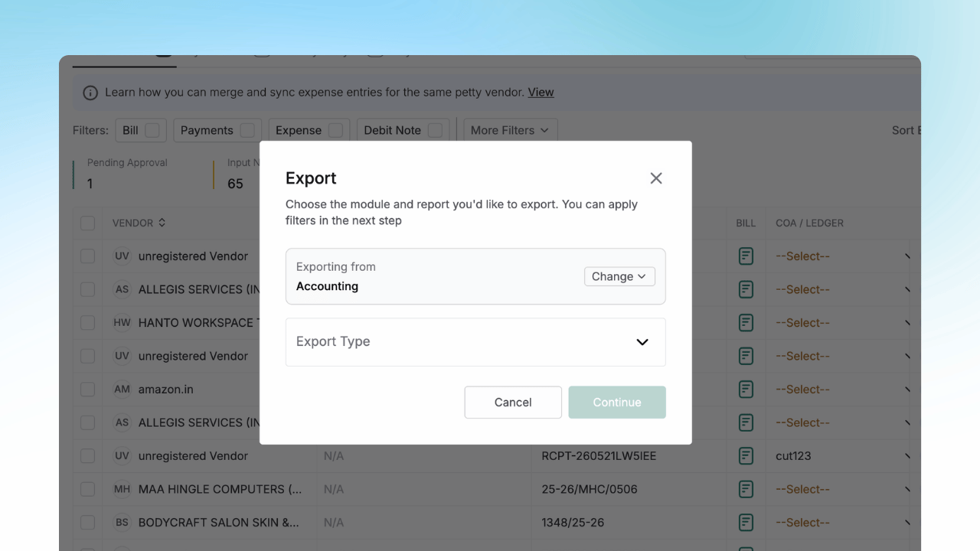Toggle the Payments filter checkbox
Viewport: 980px width, 551px height.
tap(247, 130)
